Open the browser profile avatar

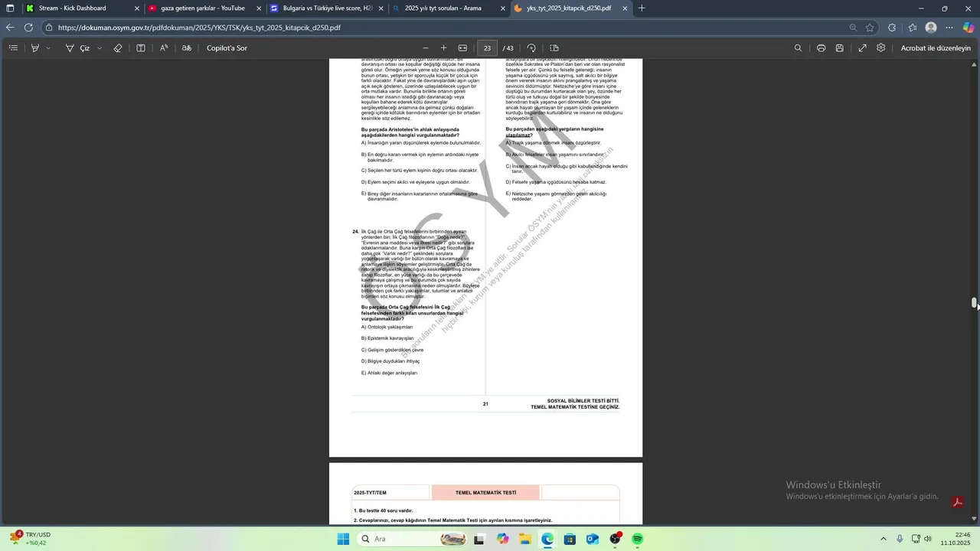pos(931,28)
